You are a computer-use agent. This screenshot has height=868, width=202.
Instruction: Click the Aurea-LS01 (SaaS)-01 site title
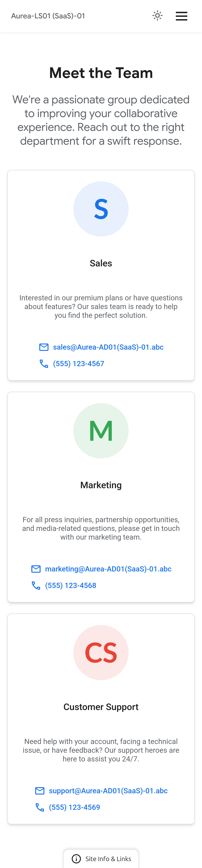[48, 16]
